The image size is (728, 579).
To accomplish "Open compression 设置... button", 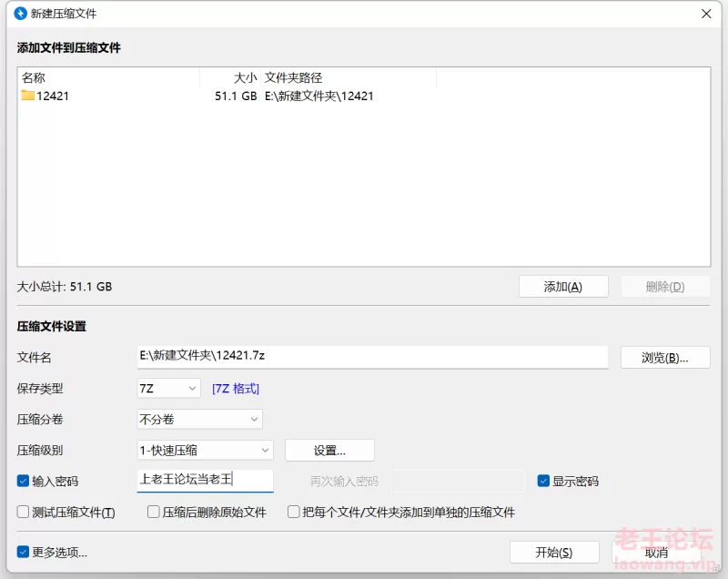I will tap(329, 451).
